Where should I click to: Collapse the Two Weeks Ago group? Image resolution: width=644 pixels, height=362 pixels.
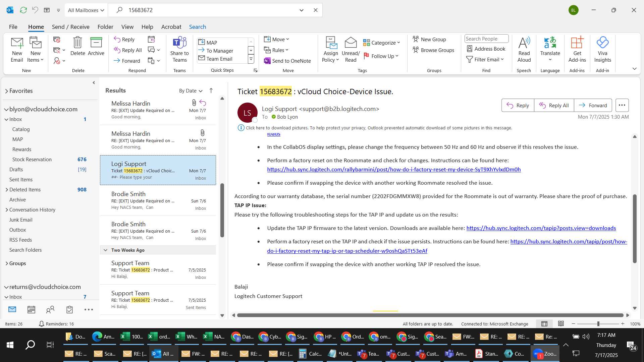coord(105,250)
